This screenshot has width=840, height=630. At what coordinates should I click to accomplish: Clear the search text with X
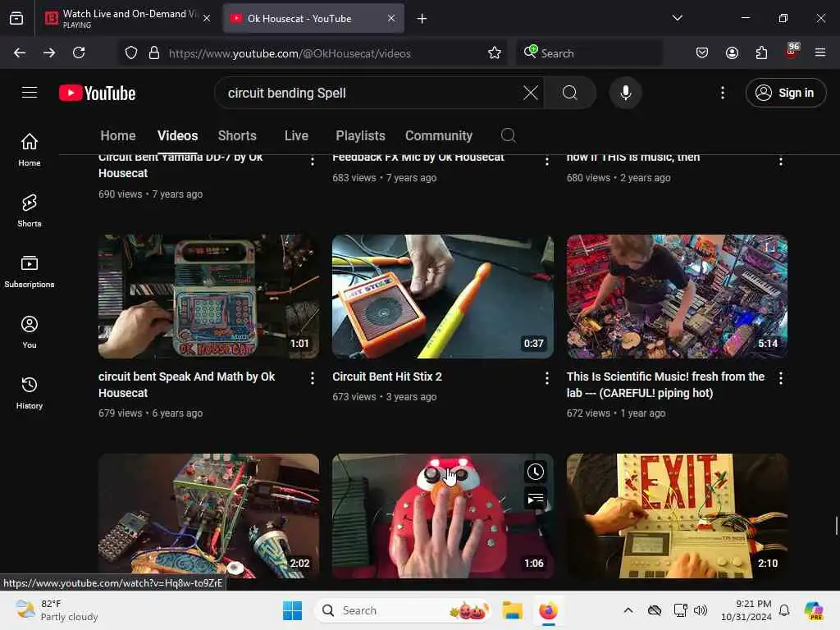coord(531,93)
